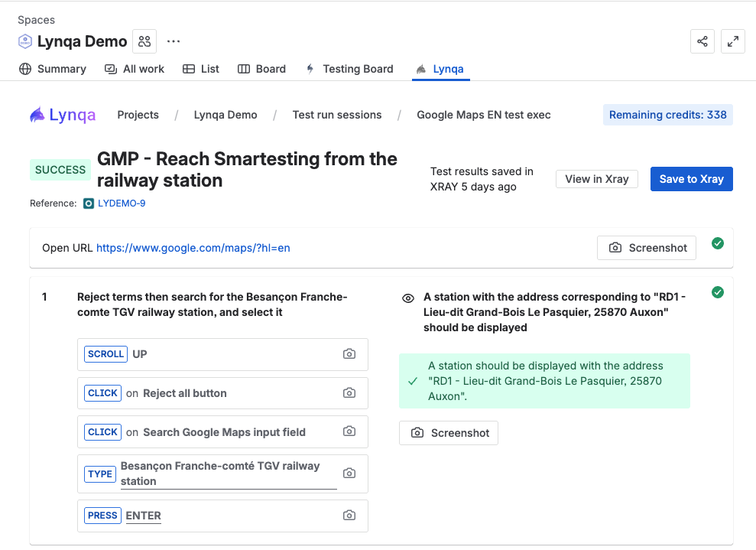This screenshot has height=550, width=756.
Task: Click camera icon on Search Google Maps row
Action: click(x=349, y=431)
